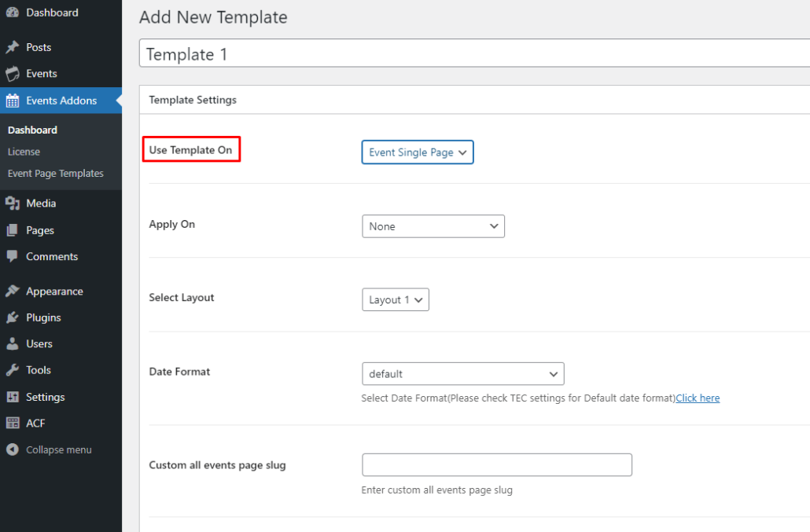Focus the custom all events slug field
Image resolution: width=810 pixels, height=532 pixels.
497,465
